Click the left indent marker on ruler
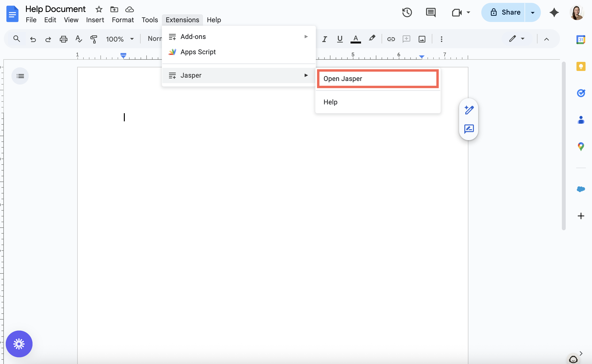Viewport: 592px width, 364px height. 123,56
